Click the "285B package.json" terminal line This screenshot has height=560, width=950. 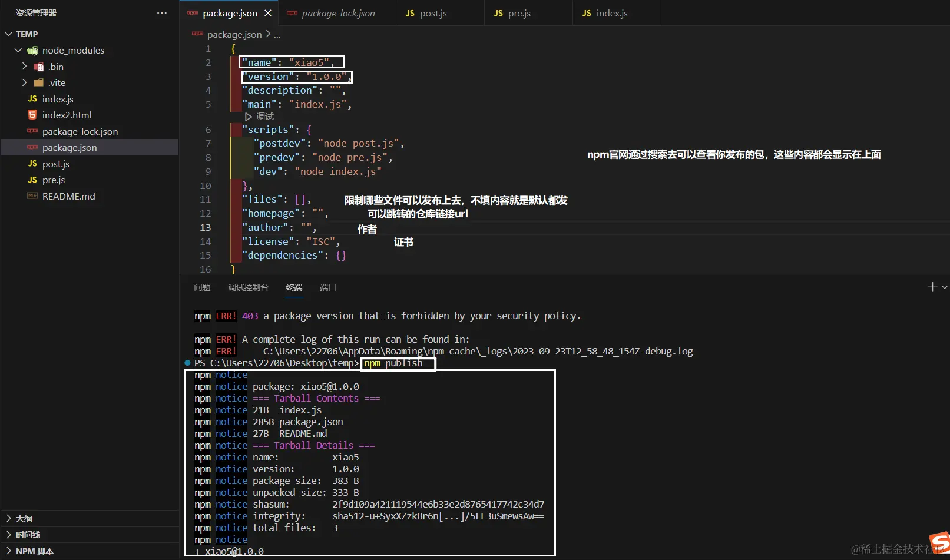coord(298,422)
